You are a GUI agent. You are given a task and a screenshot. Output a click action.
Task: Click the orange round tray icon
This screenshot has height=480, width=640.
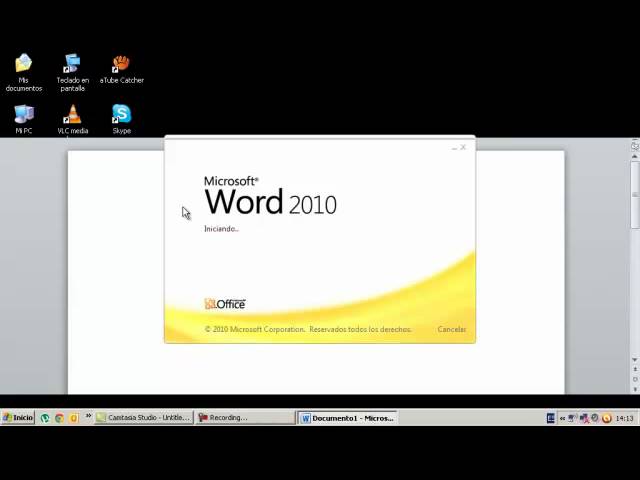[x=607, y=418]
